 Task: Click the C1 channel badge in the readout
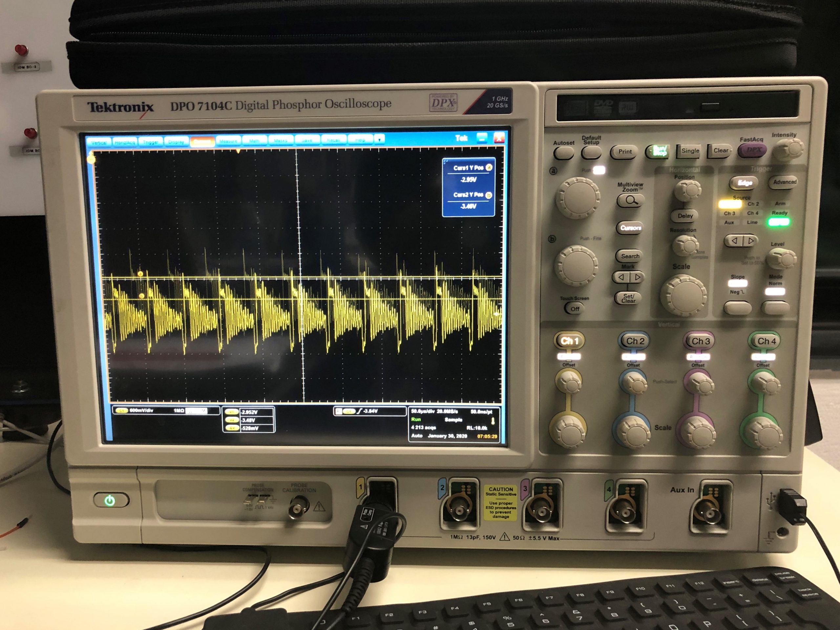(x=122, y=410)
